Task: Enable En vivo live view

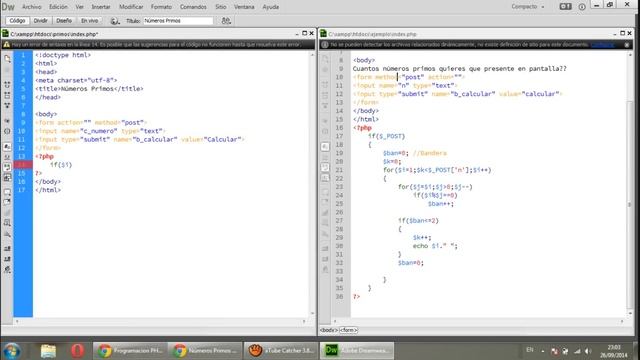Action: [89, 20]
